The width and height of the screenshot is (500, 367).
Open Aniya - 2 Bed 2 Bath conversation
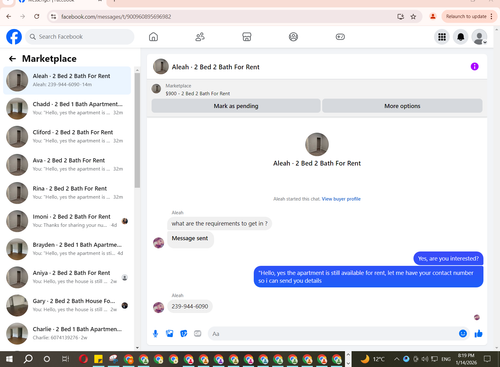point(67,277)
